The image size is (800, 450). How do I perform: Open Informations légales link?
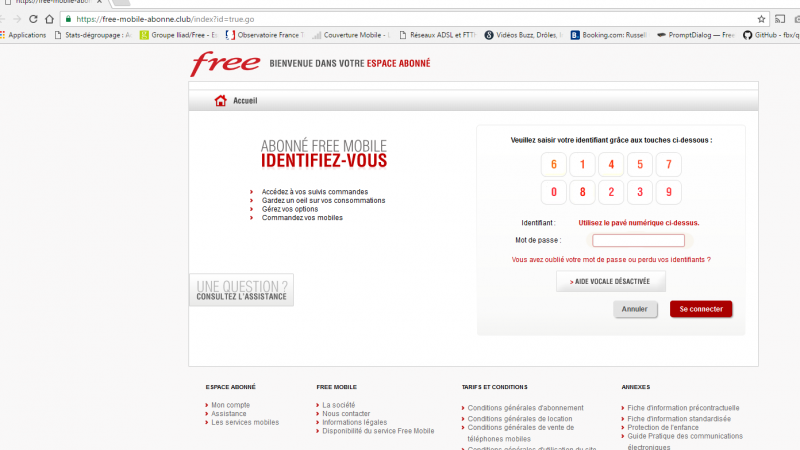[x=355, y=422]
